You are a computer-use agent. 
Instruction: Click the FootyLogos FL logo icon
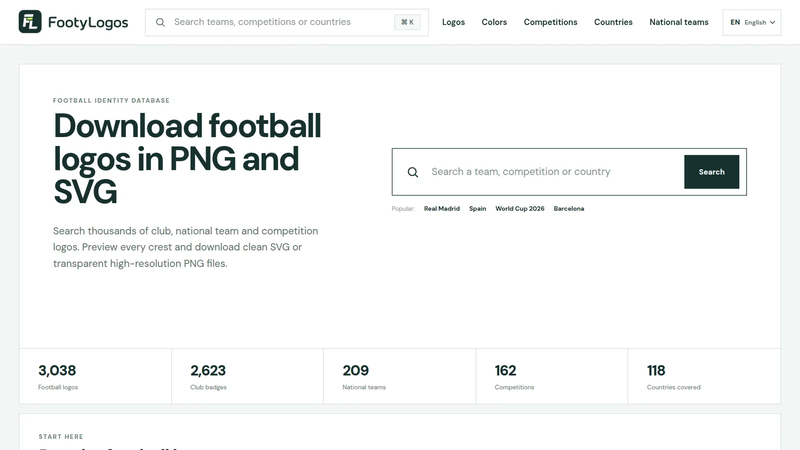(x=30, y=22)
